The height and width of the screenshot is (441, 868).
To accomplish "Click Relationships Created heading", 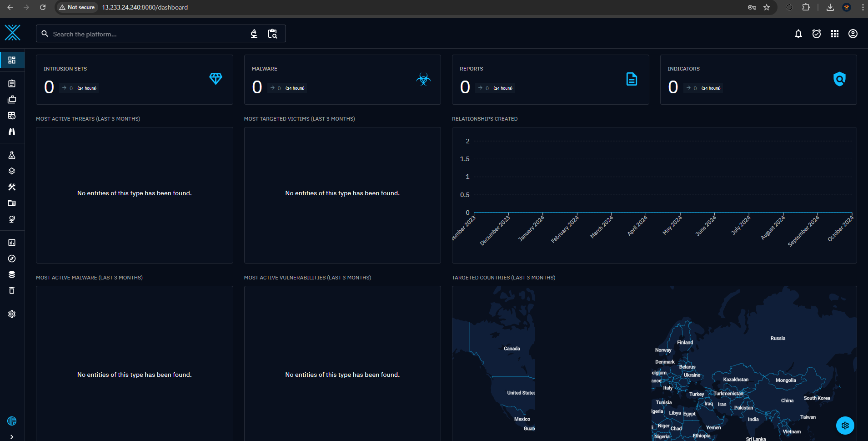I will [x=485, y=119].
